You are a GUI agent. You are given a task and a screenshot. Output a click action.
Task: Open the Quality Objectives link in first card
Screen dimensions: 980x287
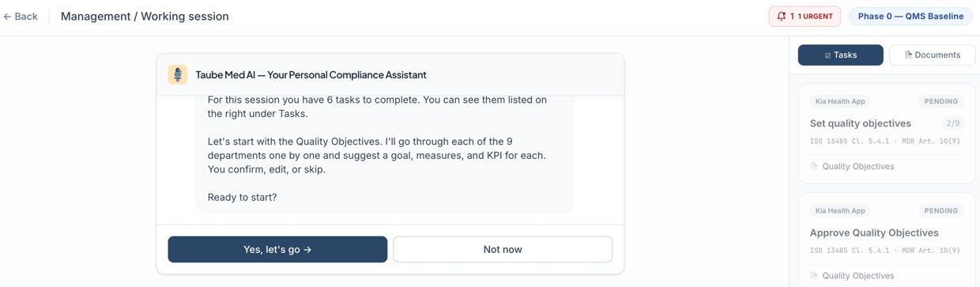pos(857,166)
